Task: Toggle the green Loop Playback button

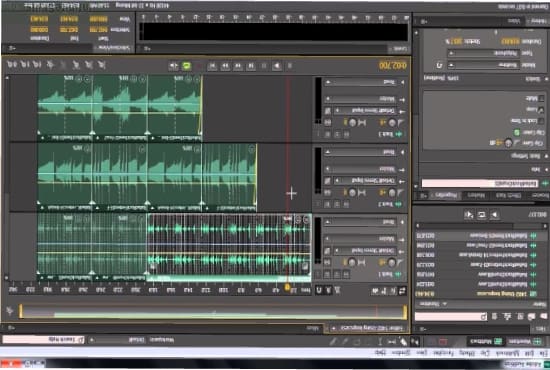Action: pyautogui.click(x=186, y=66)
